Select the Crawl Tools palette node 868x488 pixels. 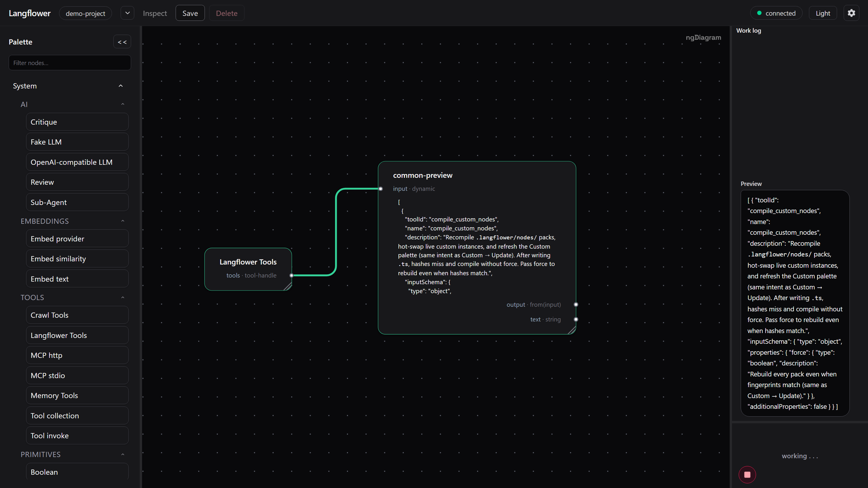(x=77, y=315)
